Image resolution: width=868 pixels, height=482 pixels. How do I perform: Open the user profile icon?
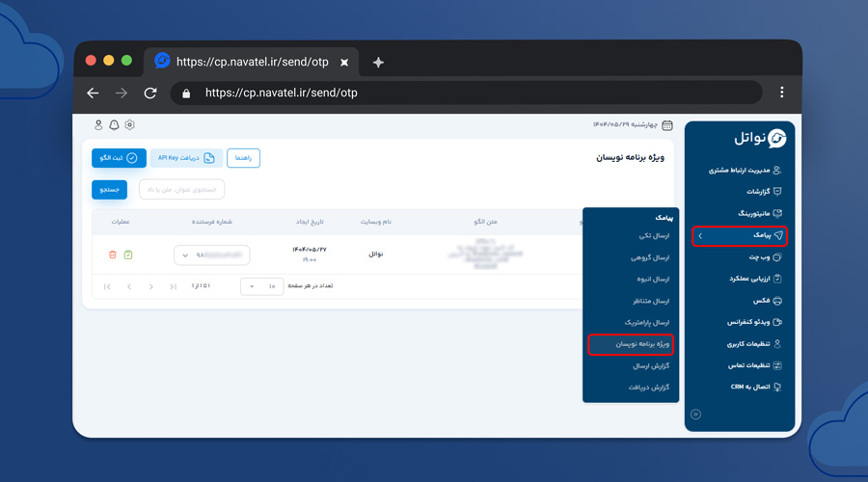pos(98,125)
